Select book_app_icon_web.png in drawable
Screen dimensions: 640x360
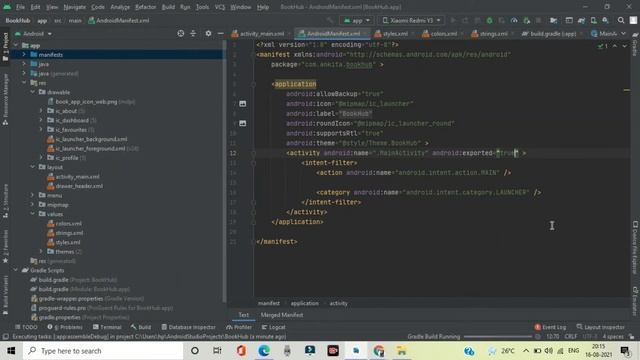point(86,101)
